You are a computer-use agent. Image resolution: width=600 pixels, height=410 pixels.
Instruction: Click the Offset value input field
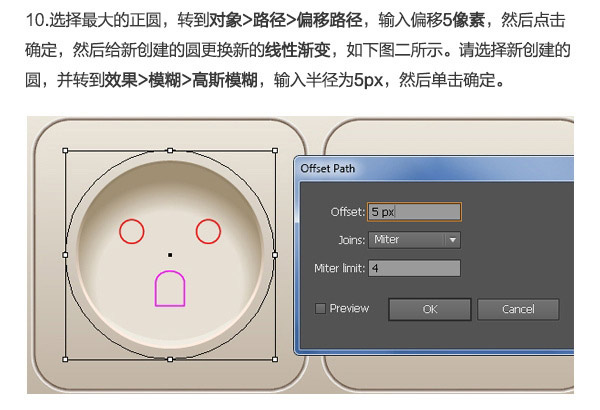[x=414, y=212]
